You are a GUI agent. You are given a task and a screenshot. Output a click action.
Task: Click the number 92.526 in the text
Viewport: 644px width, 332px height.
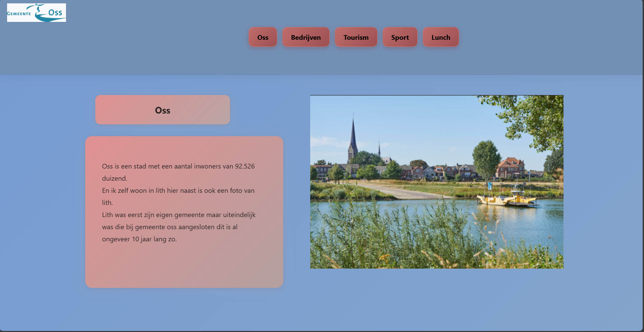coord(245,166)
